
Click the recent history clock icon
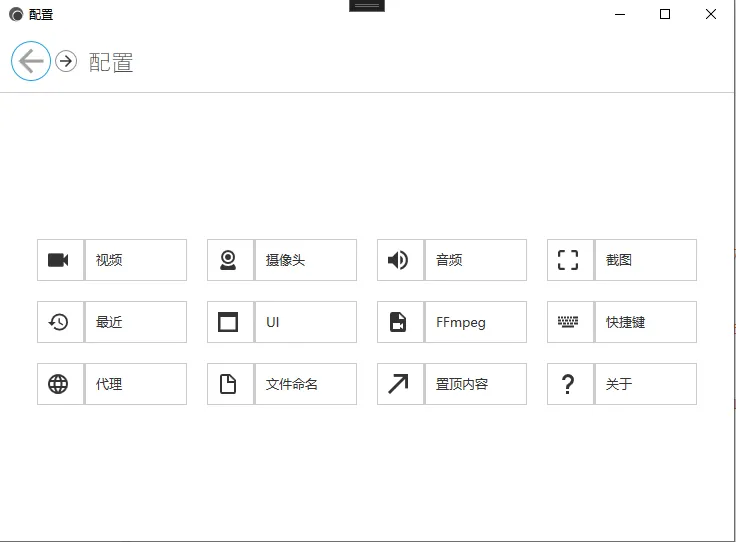[58, 322]
